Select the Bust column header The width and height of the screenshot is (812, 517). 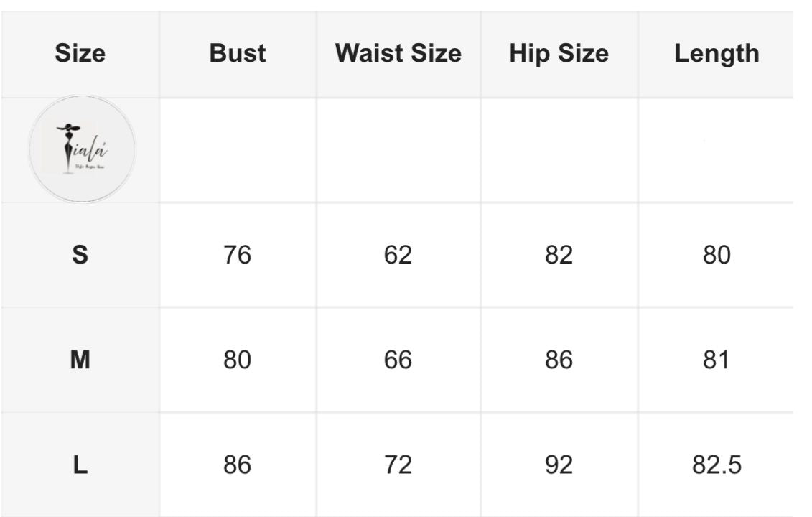tap(238, 53)
